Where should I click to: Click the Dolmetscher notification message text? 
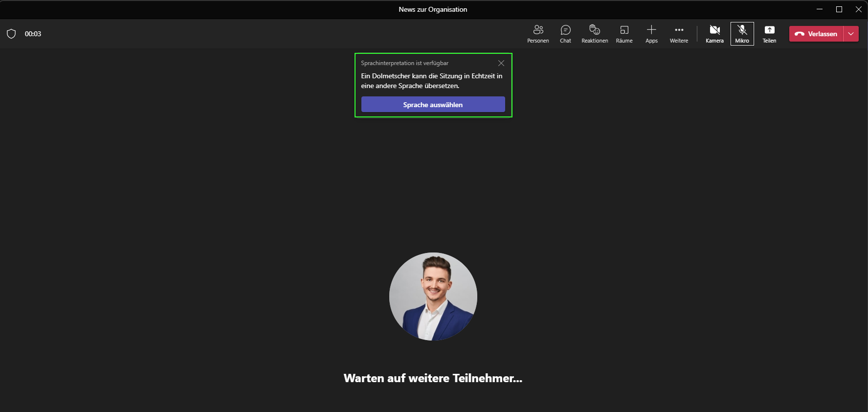(431, 81)
